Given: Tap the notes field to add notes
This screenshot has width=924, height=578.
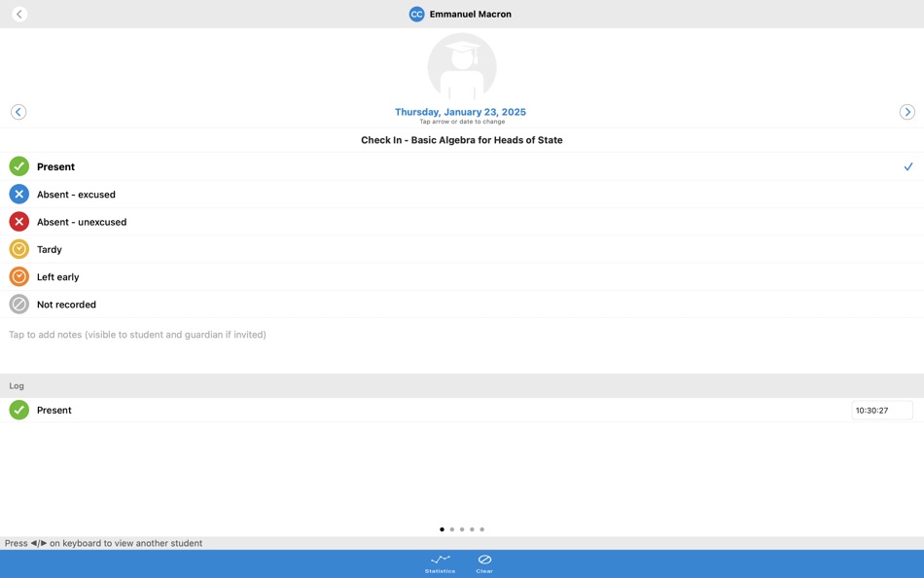Looking at the screenshot, I should [x=462, y=345].
